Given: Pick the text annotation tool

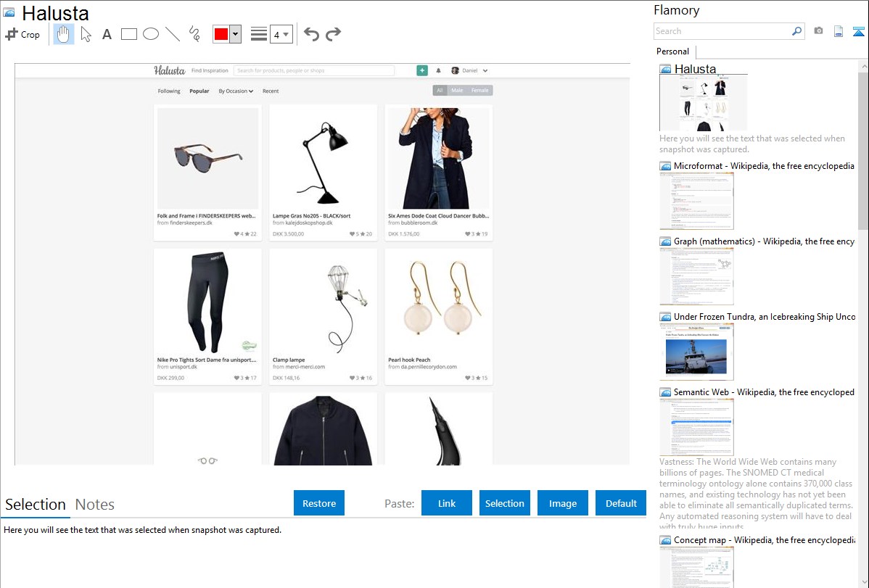Looking at the screenshot, I should coord(107,34).
